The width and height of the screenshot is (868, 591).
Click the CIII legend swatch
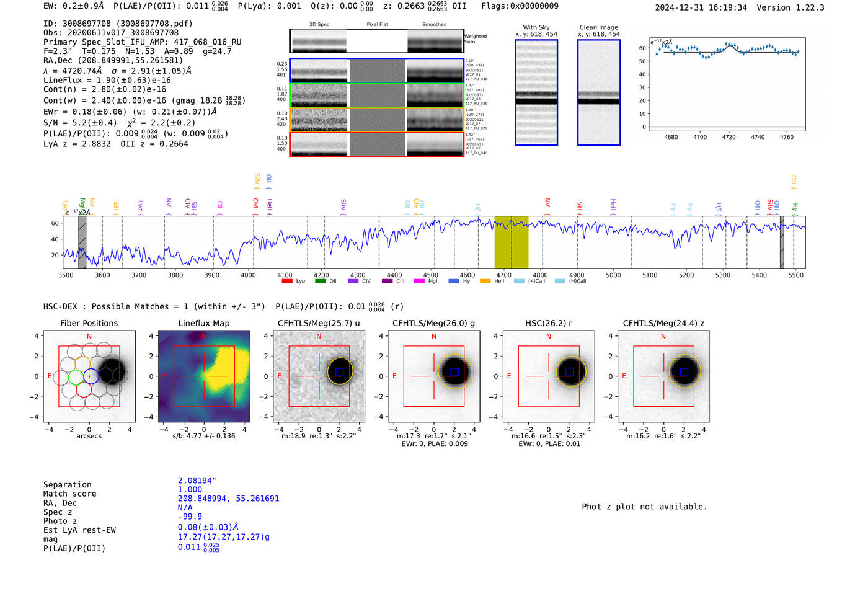tap(387, 281)
